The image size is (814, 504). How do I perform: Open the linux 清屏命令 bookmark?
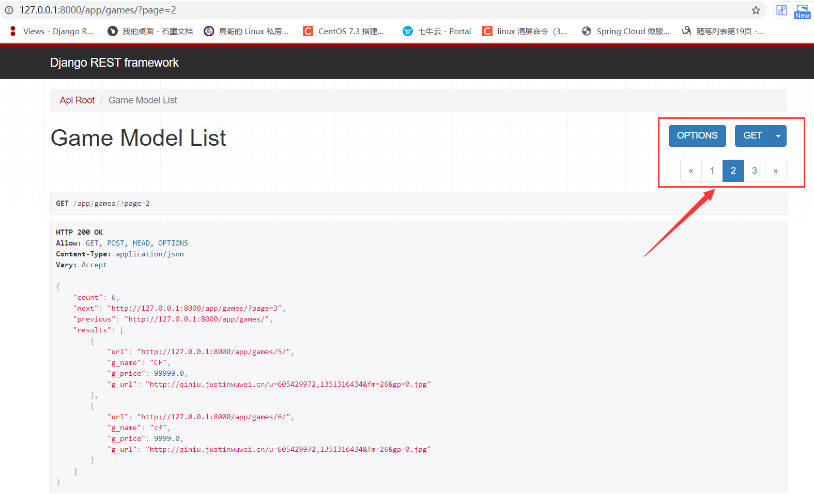525,32
